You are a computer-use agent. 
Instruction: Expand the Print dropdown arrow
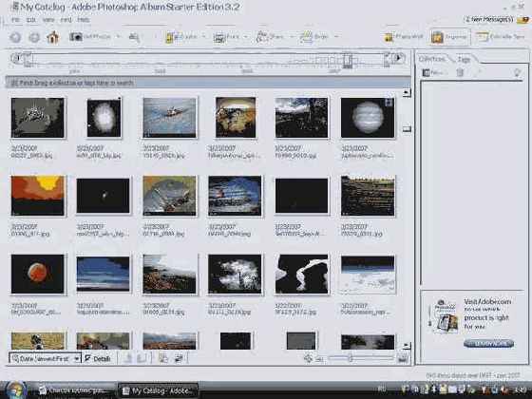coord(245,37)
